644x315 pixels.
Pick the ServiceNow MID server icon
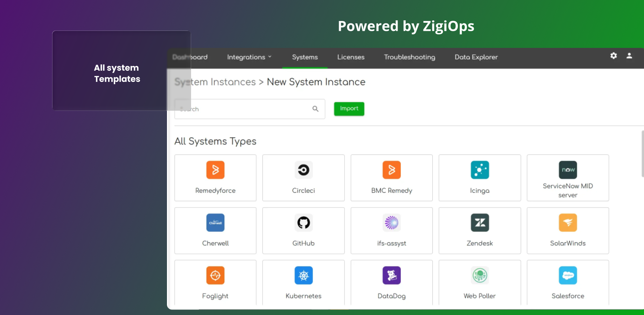pyautogui.click(x=568, y=170)
